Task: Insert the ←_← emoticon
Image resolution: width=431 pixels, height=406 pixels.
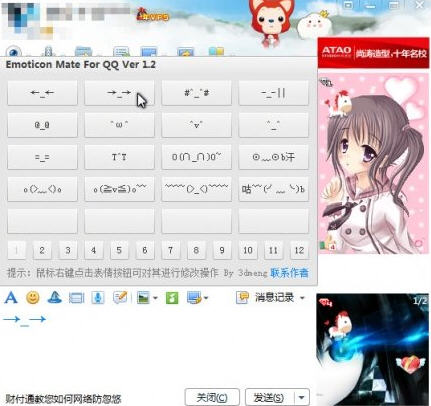Action: click(42, 93)
